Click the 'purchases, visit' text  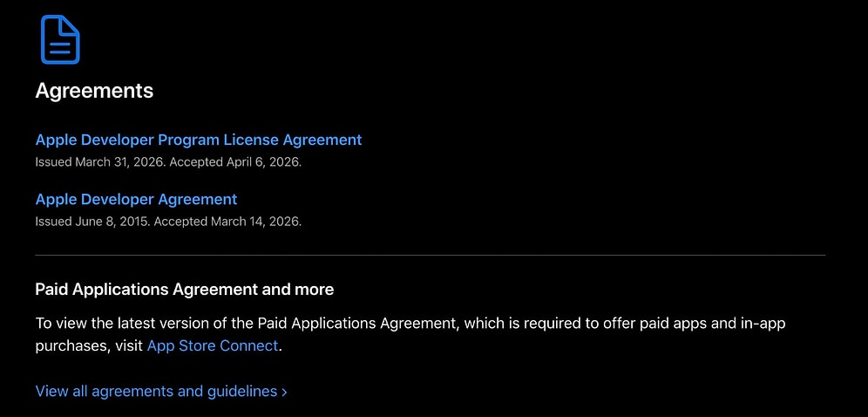pos(89,345)
